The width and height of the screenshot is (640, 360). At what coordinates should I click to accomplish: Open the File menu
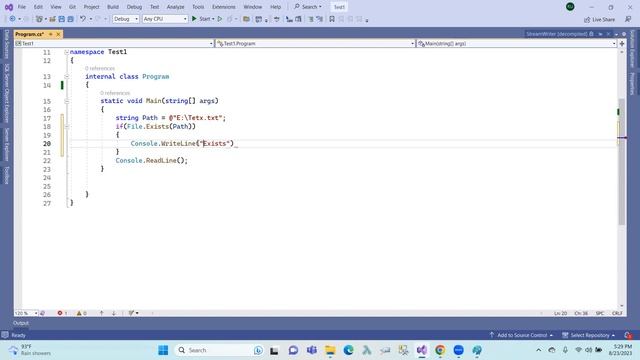22,7
